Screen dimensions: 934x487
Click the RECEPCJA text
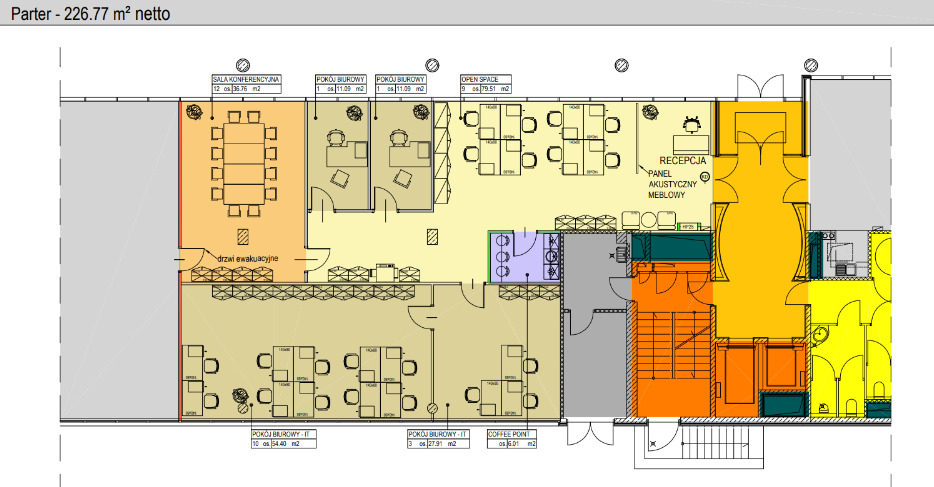click(x=683, y=160)
